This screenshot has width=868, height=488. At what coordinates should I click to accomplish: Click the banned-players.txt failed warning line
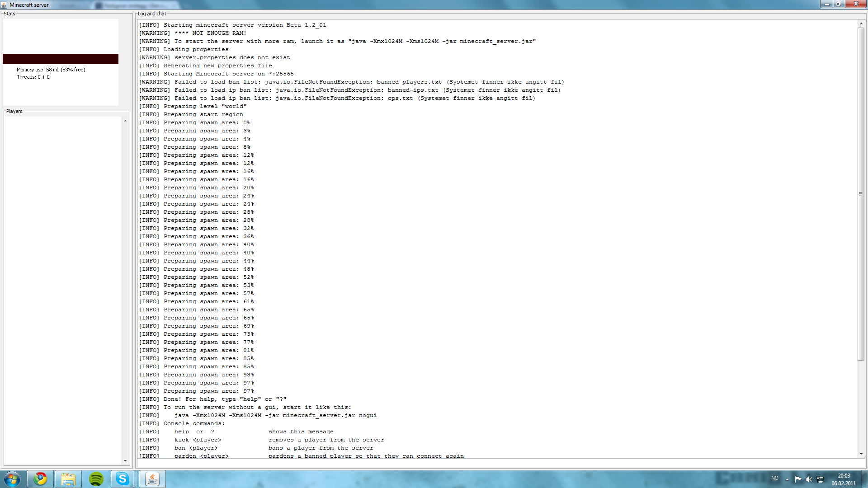pyautogui.click(x=352, y=82)
